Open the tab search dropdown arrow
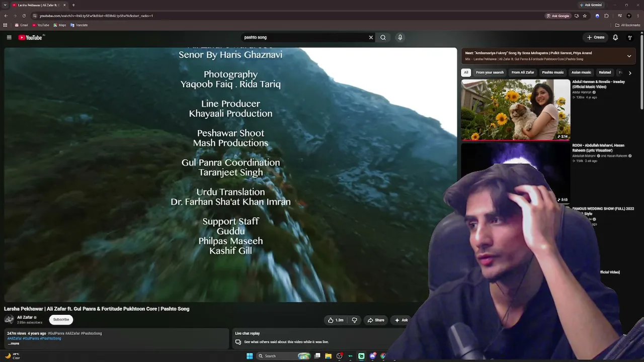This screenshot has width=644, height=362. coord(6,5)
